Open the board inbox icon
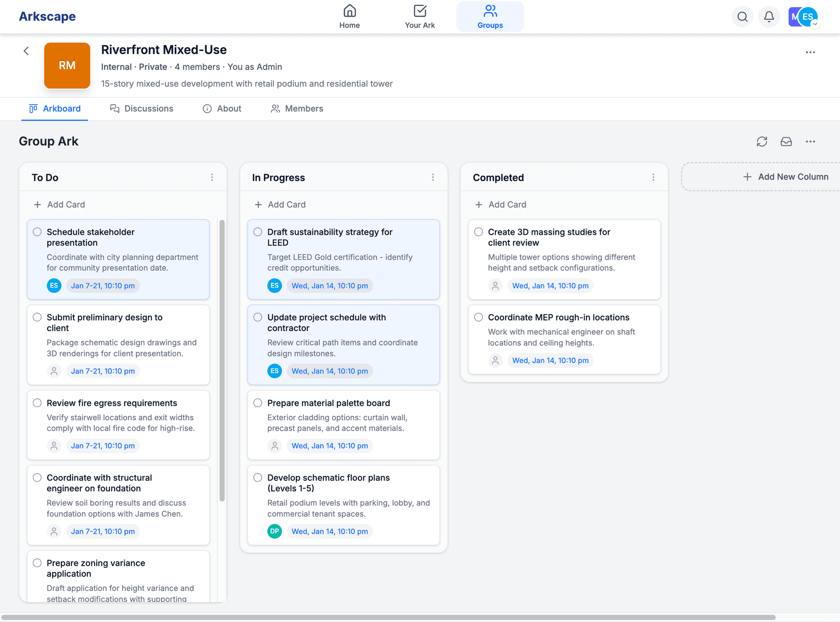 786,141
